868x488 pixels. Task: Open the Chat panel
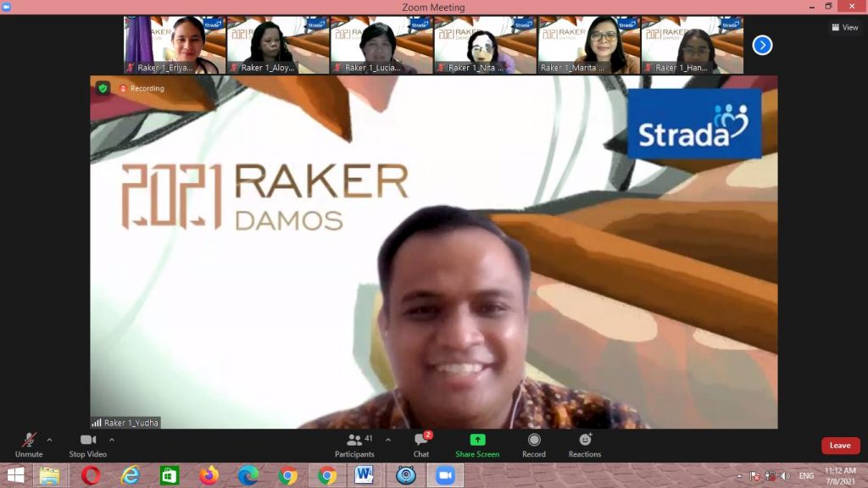[421, 444]
